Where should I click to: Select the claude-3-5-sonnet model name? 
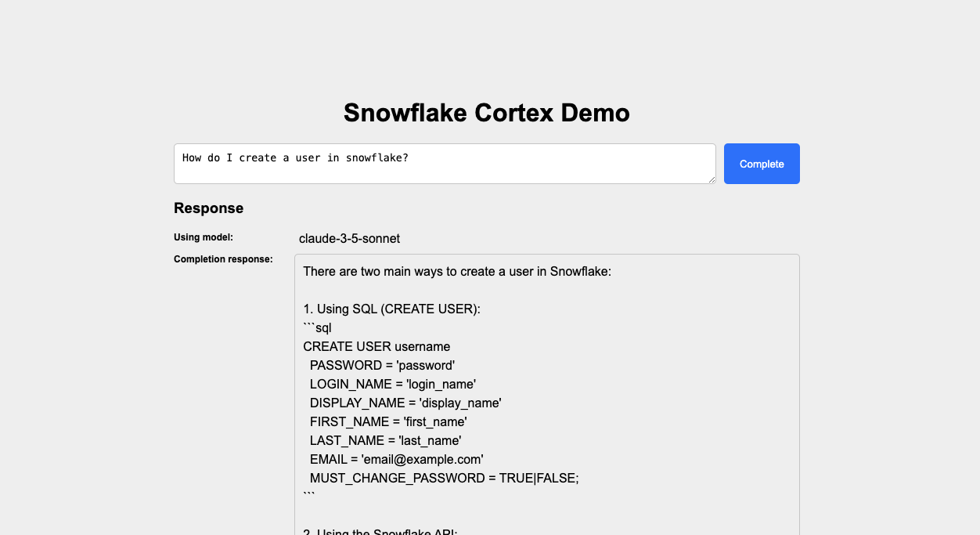click(349, 238)
